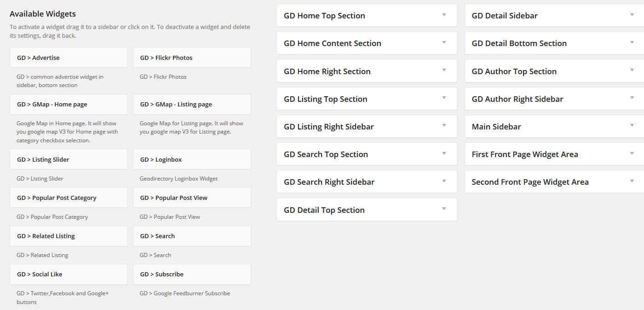Select GD > Popular Post Category widget
The image size is (644, 310).
(x=69, y=198)
